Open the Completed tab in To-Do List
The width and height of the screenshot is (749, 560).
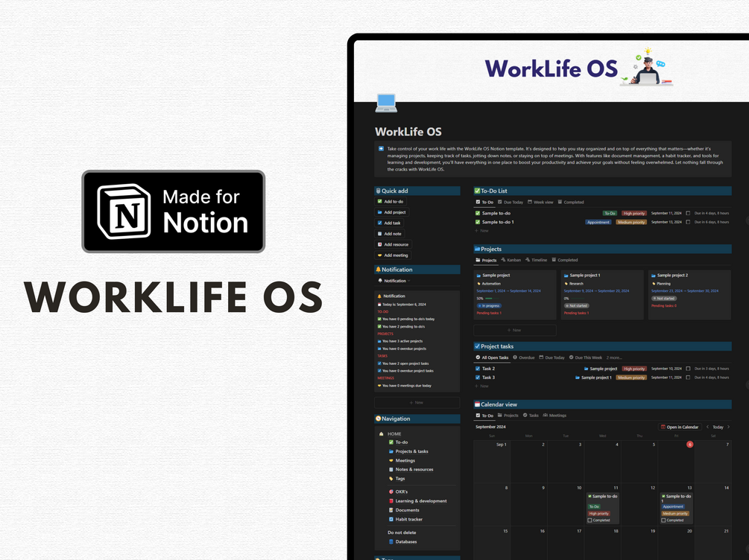571,203
